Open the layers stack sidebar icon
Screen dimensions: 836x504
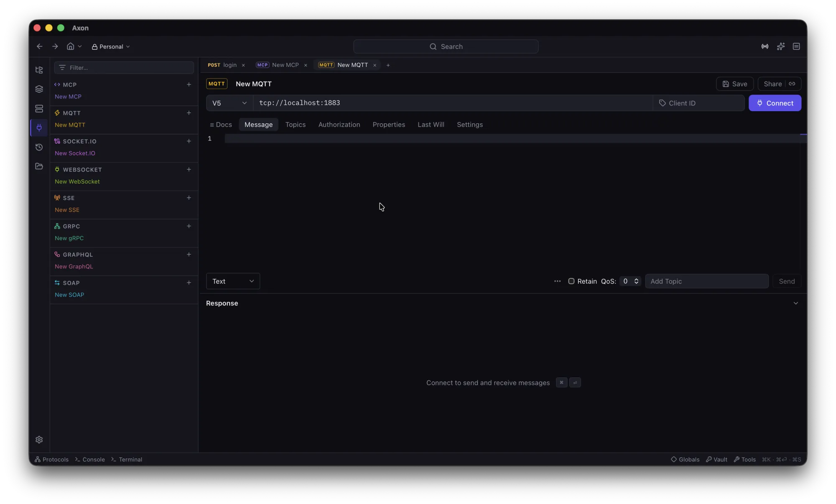(x=39, y=89)
